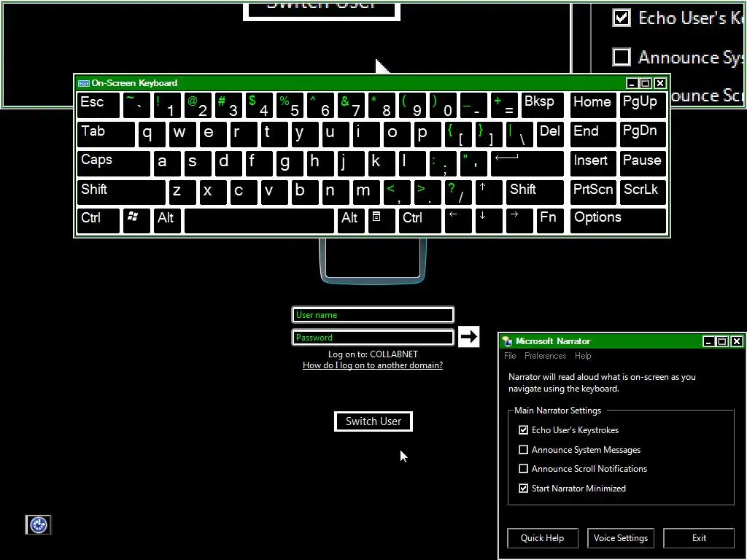Tap the right Ctrl key
747x560 pixels.
click(x=419, y=220)
